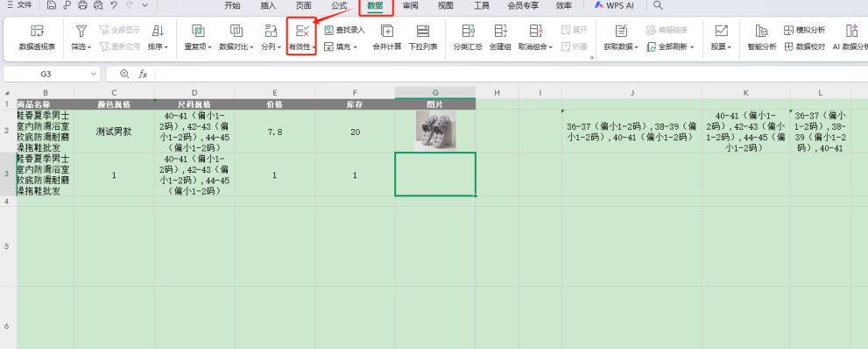The height and width of the screenshot is (349, 868).
Task: Click the 下拉列表 dropdown list icon
Action: [x=423, y=31]
